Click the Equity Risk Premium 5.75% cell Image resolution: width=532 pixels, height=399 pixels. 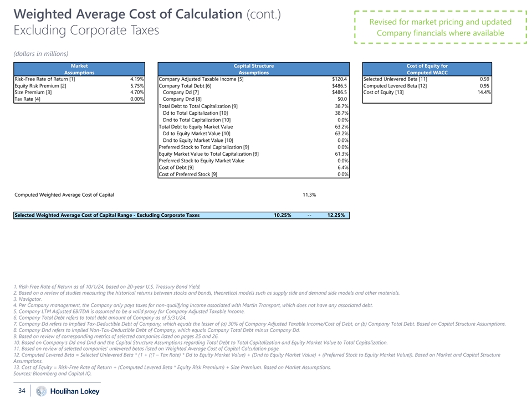point(135,86)
